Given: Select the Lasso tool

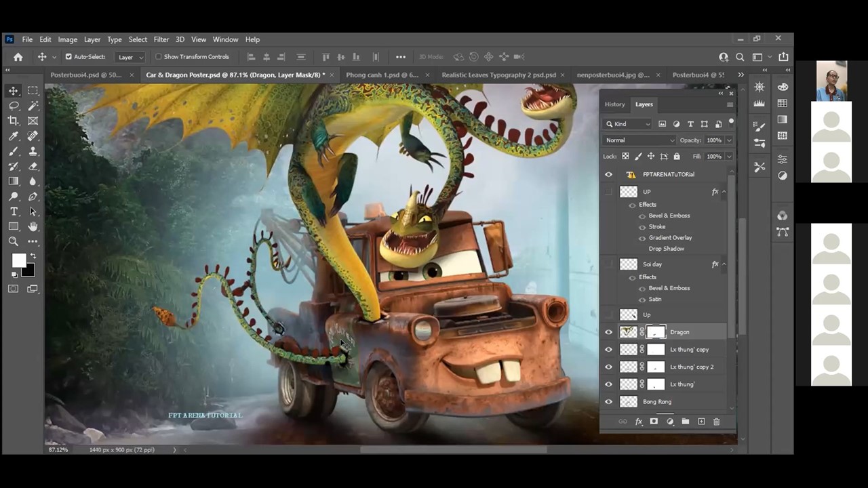Looking at the screenshot, I should click(14, 106).
